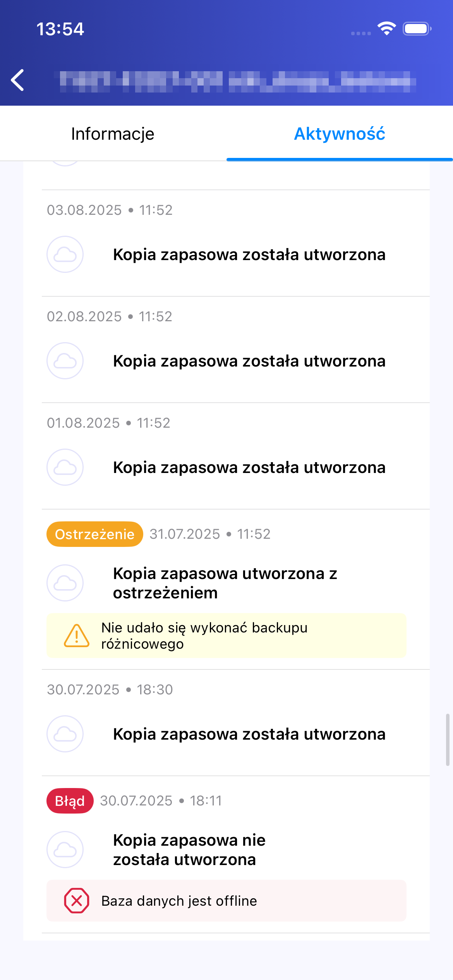Tap the Wi-Fi status icon
Viewport: 453px width, 980px height.
pos(386,29)
